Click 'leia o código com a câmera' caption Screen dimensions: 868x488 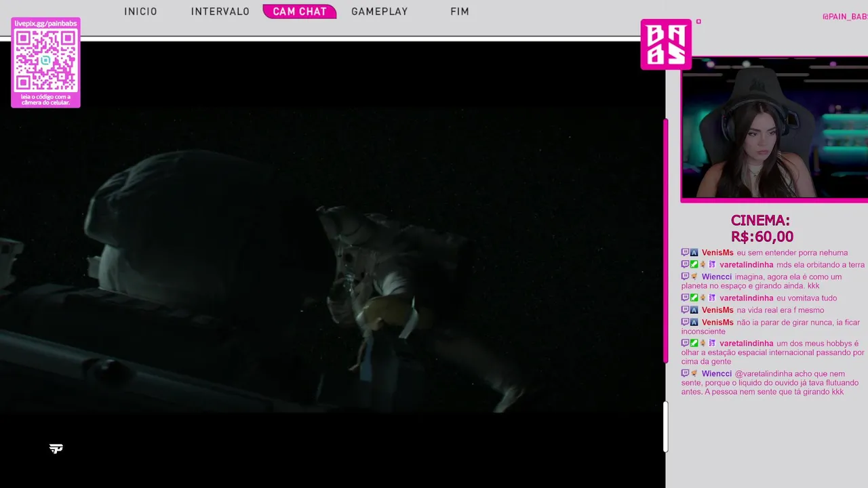[x=45, y=100]
